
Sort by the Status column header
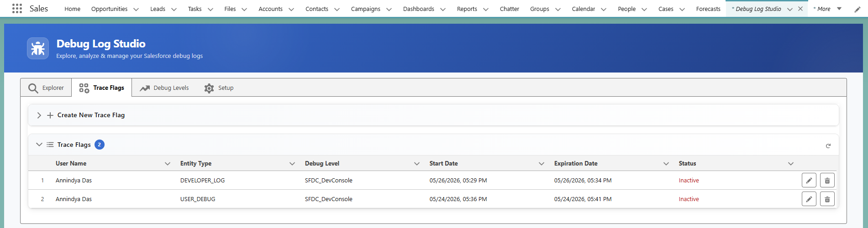point(687,163)
